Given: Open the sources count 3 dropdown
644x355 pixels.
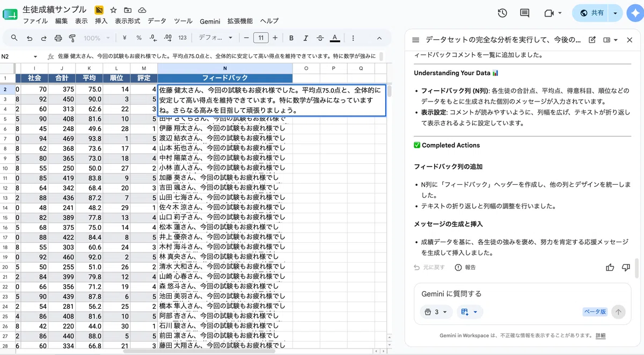Looking at the screenshot, I should click(436, 312).
